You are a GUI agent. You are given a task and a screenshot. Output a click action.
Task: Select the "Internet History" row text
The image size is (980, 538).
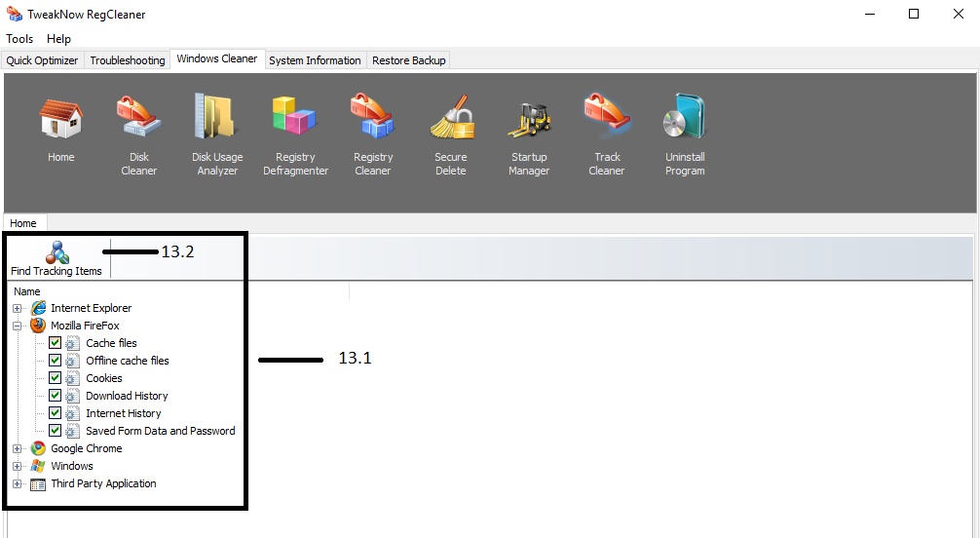[x=123, y=413]
